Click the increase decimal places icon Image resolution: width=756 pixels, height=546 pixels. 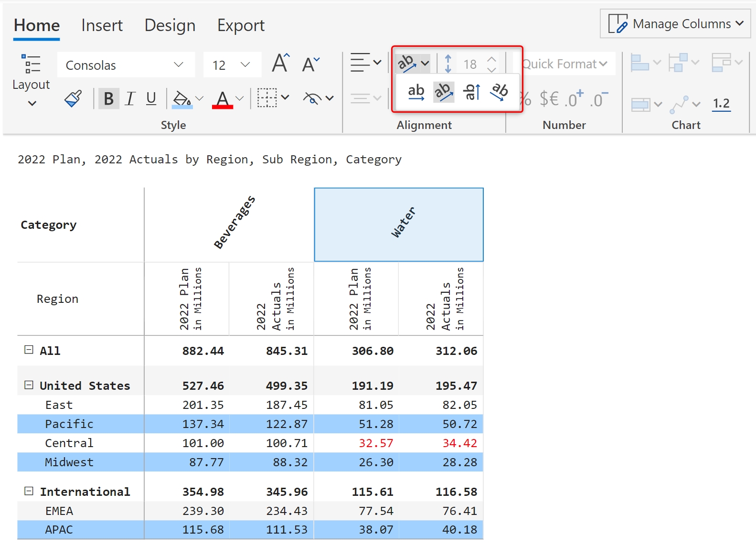(574, 99)
